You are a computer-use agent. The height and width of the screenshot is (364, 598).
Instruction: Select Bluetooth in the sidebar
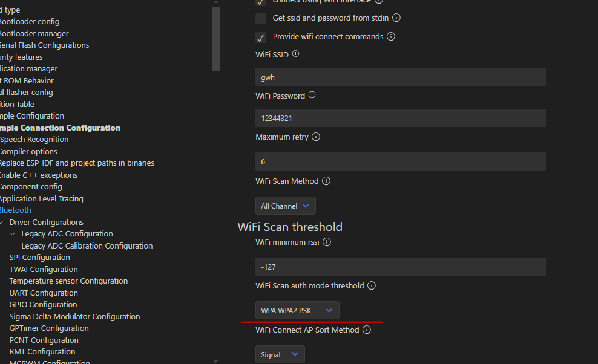click(x=15, y=210)
